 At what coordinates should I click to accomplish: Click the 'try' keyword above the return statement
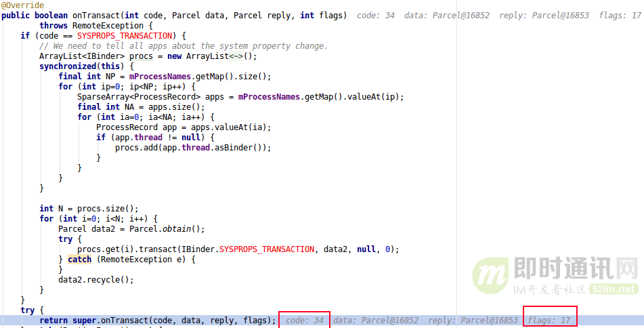pos(28,310)
